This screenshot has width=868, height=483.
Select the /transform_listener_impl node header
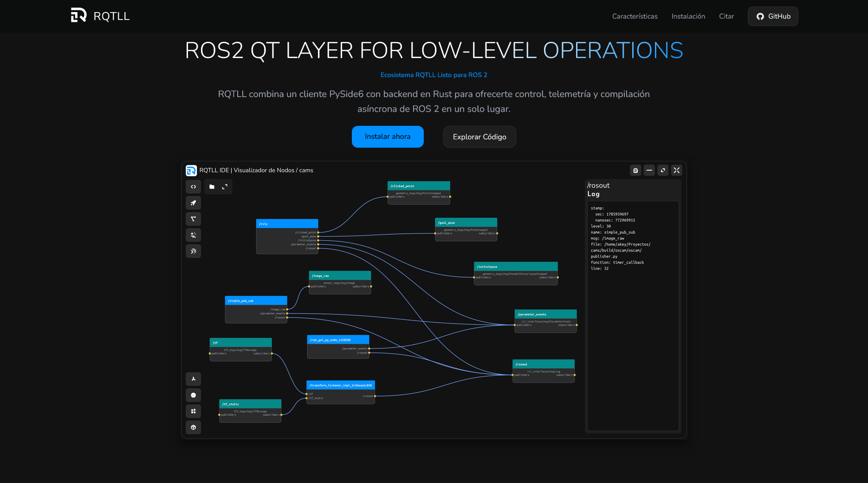[341, 385]
